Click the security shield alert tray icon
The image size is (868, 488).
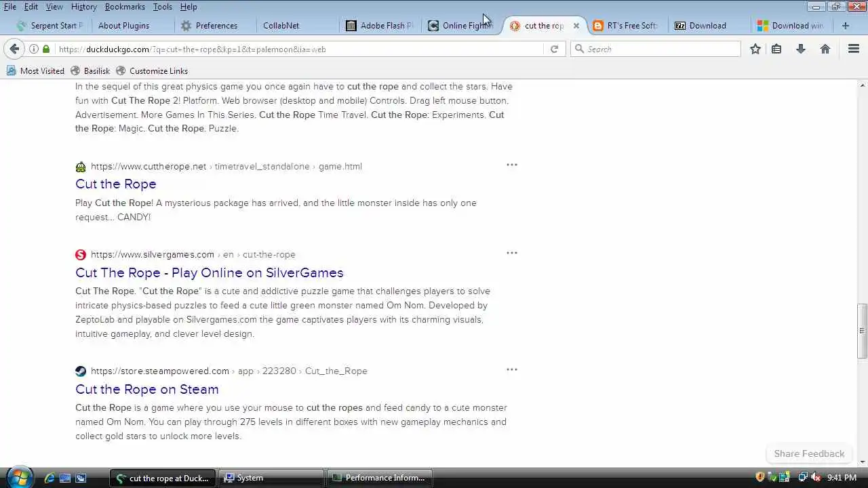click(x=760, y=477)
